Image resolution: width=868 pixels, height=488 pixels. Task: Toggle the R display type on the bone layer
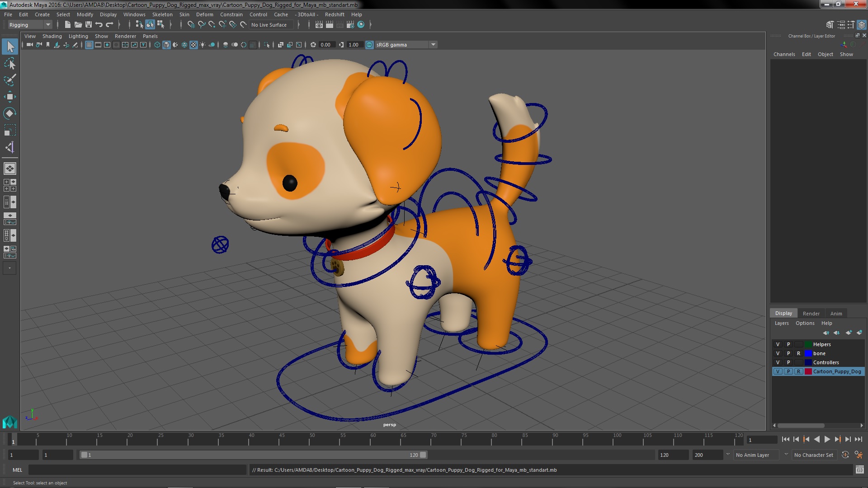(799, 353)
